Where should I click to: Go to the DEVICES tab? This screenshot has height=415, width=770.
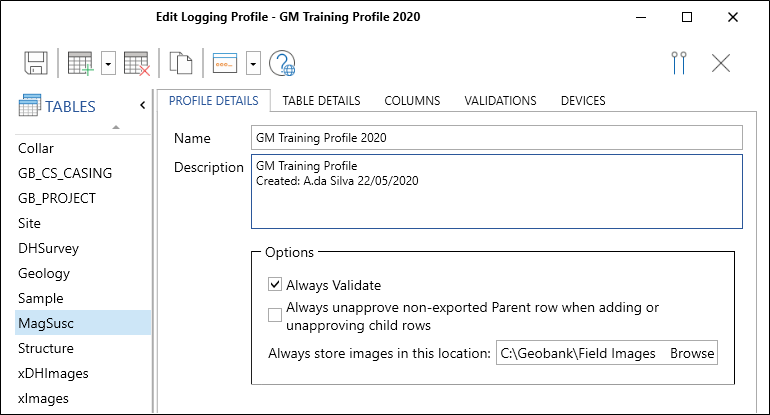click(x=583, y=101)
